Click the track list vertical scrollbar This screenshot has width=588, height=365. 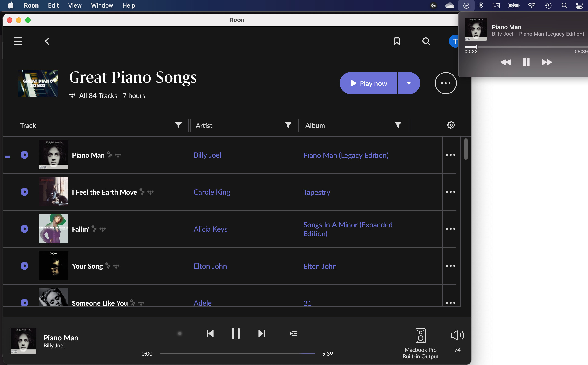[x=465, y=149]
